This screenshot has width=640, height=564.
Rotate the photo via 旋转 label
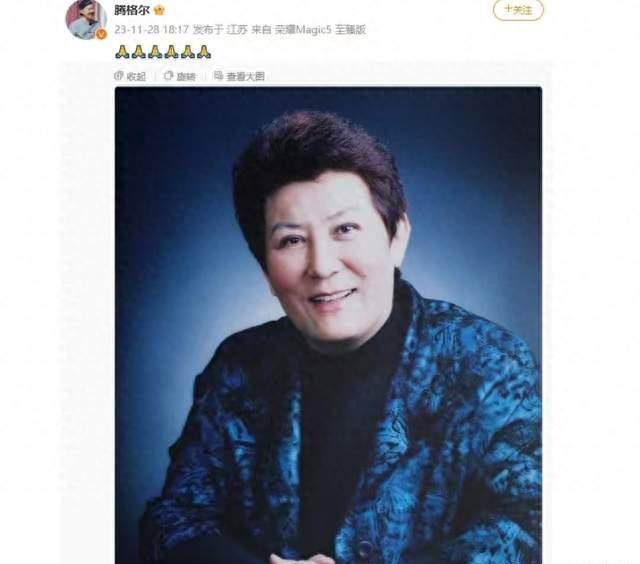pyautogui.click(x=186, y=76)
